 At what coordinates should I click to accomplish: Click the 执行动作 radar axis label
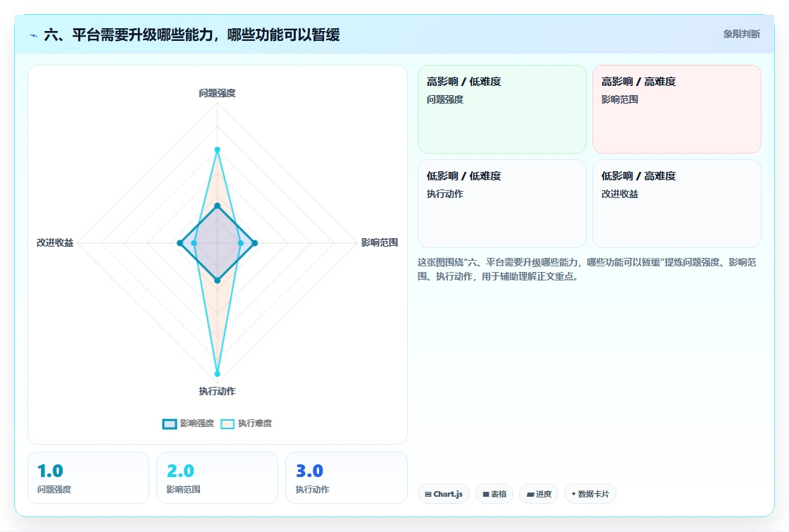(x=217, y=391)
